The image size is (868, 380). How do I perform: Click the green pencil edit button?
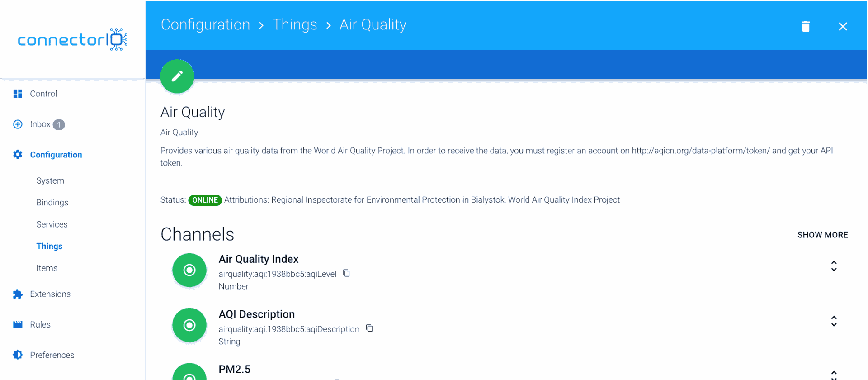(177, 76)
